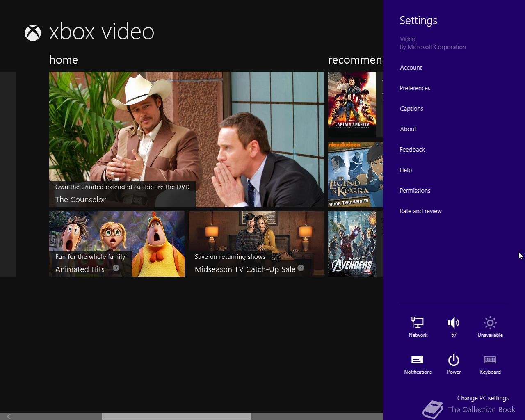Viewport: 525px width, 420px height.
Task: Open the Avengers movie poster
Action: tap(352, 244)
